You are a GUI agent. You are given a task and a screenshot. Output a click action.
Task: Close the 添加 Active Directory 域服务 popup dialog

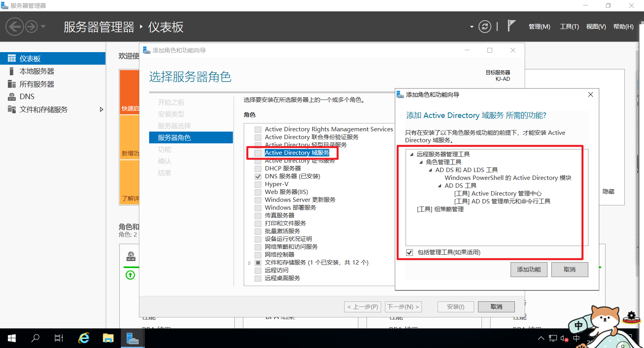coord(591,94)
